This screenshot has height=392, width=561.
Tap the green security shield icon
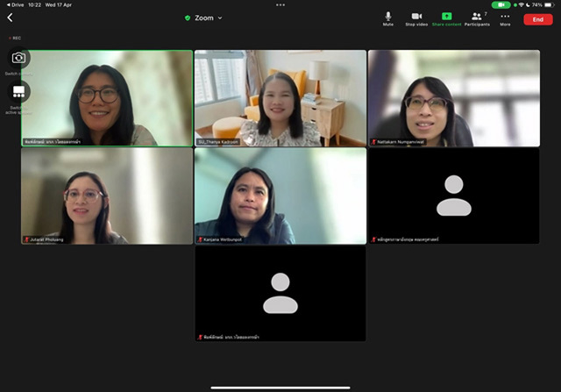point(188,18)
